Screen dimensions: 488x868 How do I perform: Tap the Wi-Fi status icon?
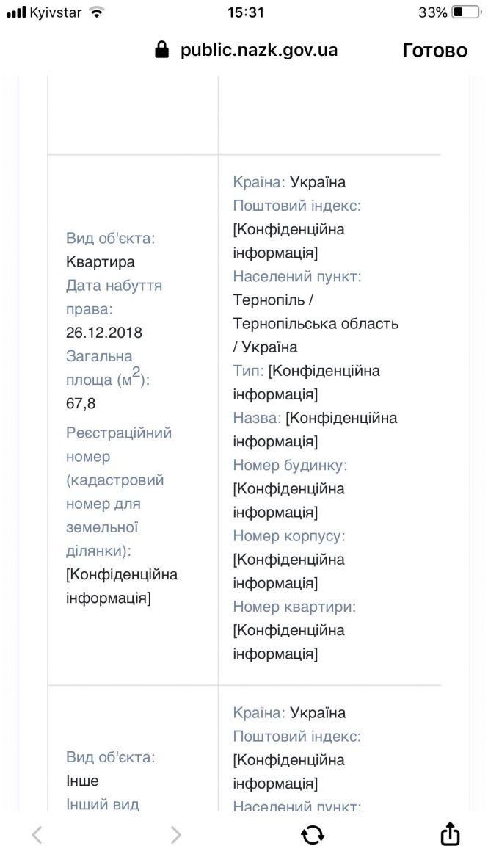(x=96, y=12)
